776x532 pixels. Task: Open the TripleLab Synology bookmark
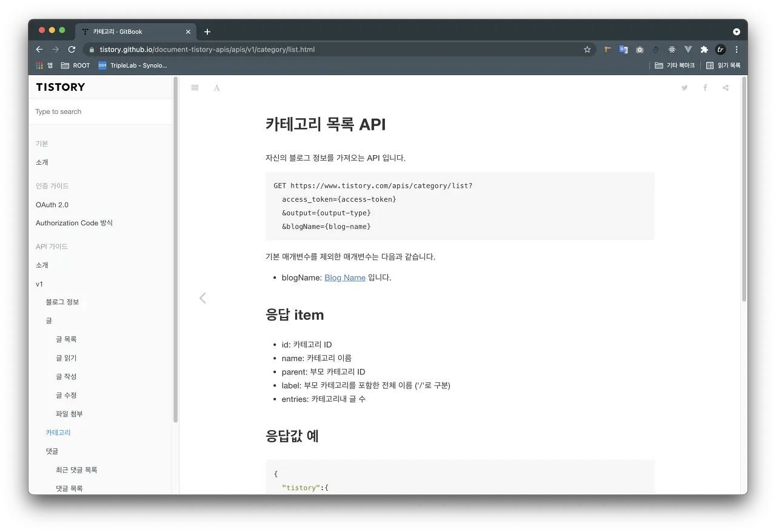(132, 65)
